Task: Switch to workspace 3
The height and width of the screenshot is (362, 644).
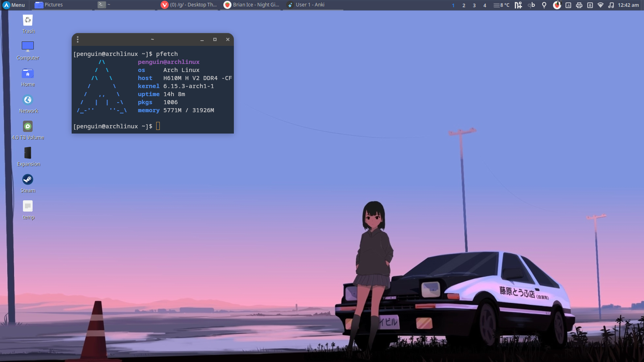Action: coord(474,5)
